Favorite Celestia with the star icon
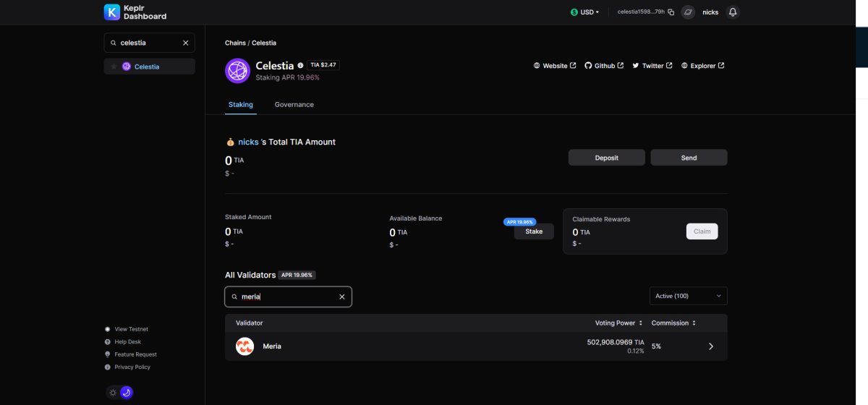Viewport: 868px width, 405px height. (114, 67)
